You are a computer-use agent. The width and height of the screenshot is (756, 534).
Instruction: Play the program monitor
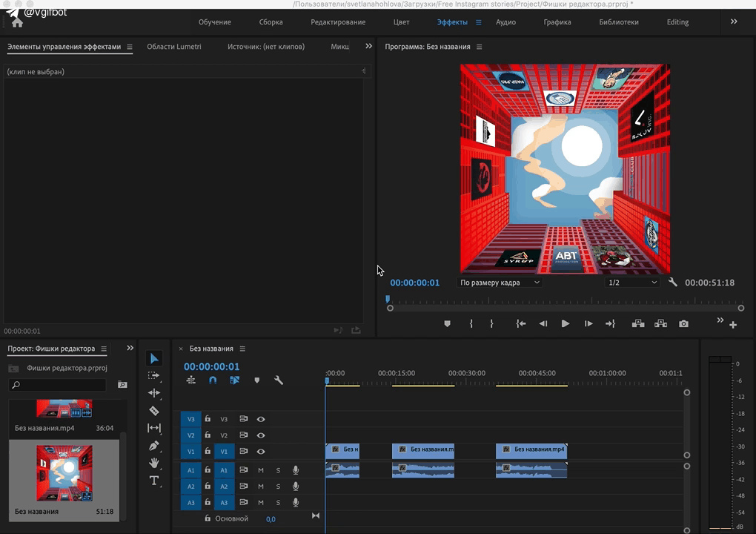click(565, 323)
